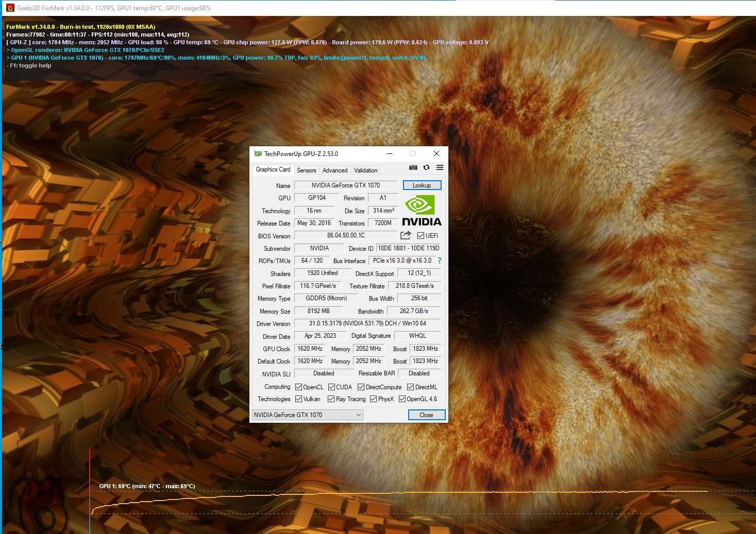Click the BIOS share/export arrow icon
This screenshot has width=756, height=534.
[406, 235]
